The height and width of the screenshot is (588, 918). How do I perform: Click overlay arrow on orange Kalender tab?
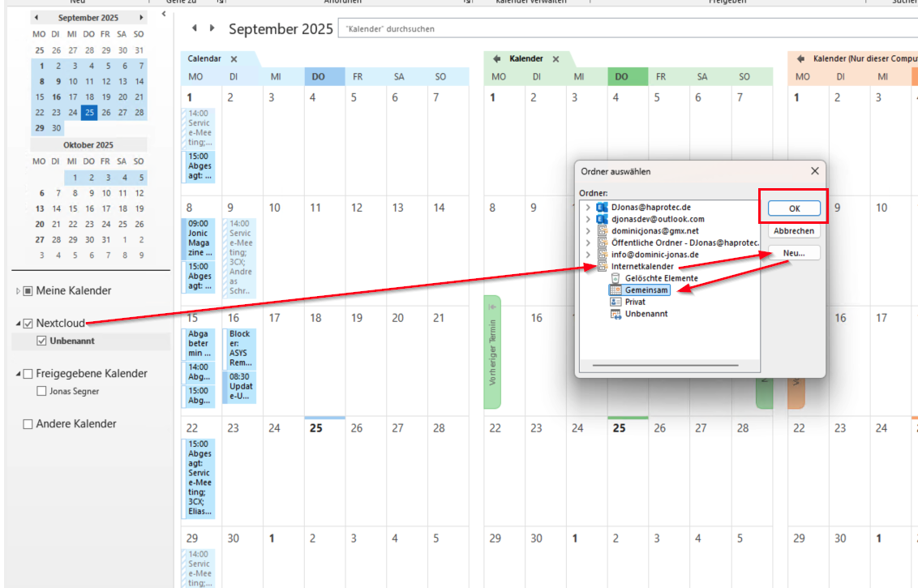(x=800, y=59)
